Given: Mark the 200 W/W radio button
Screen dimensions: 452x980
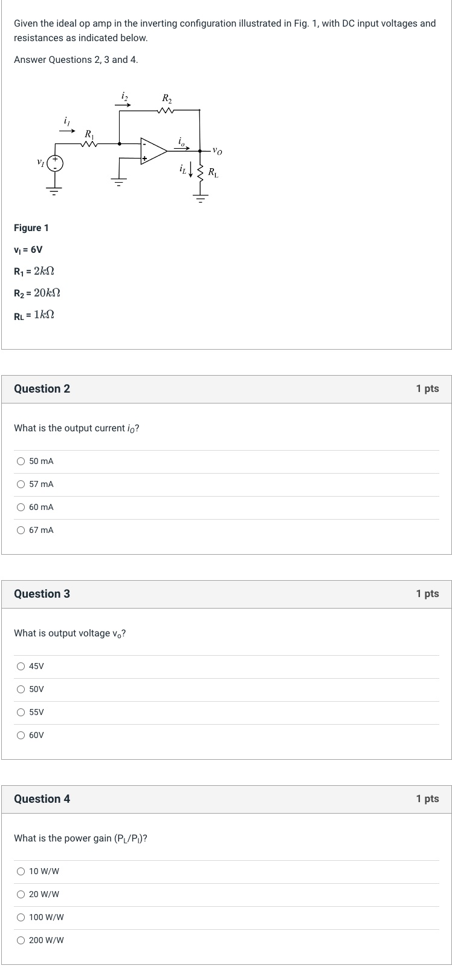Looking at the screenshot, I should pos(21,941).
